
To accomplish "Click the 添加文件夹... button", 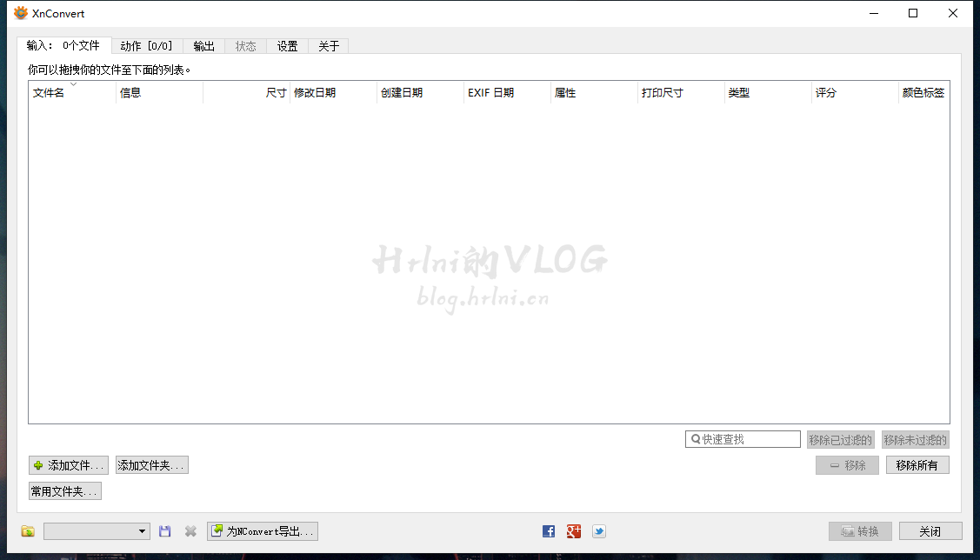I will point(152,465).
